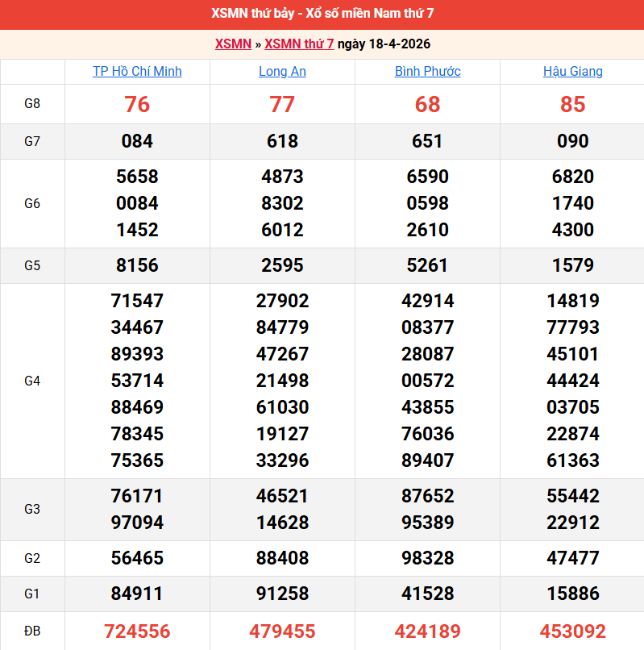Select the G8 row label

tap(32, 104)
